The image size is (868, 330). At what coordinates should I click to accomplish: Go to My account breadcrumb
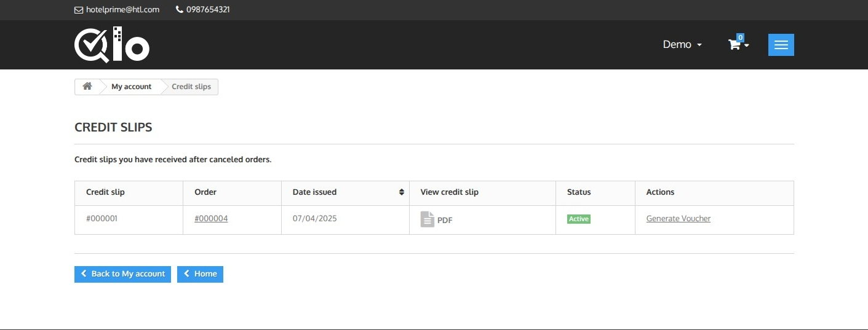pos(131,87)
